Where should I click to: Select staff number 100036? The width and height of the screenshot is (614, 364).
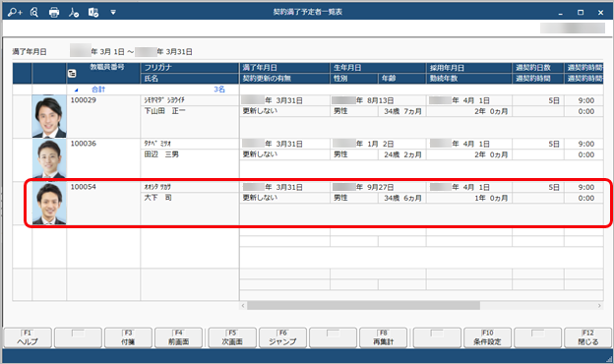point(83,144)
